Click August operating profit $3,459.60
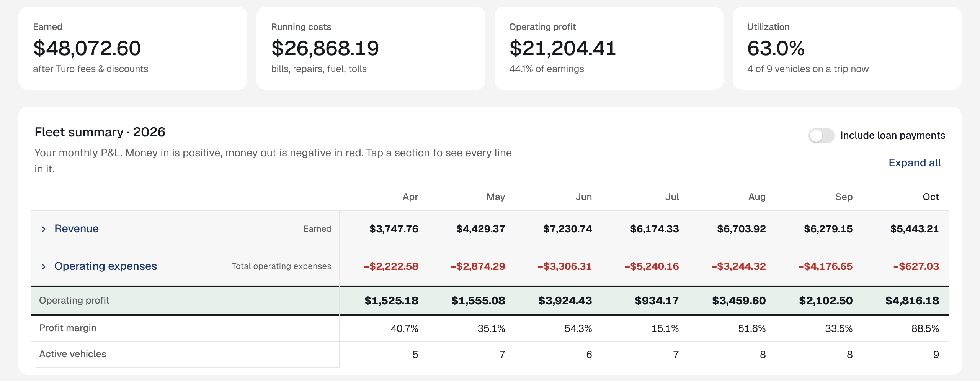 point(739,301)
